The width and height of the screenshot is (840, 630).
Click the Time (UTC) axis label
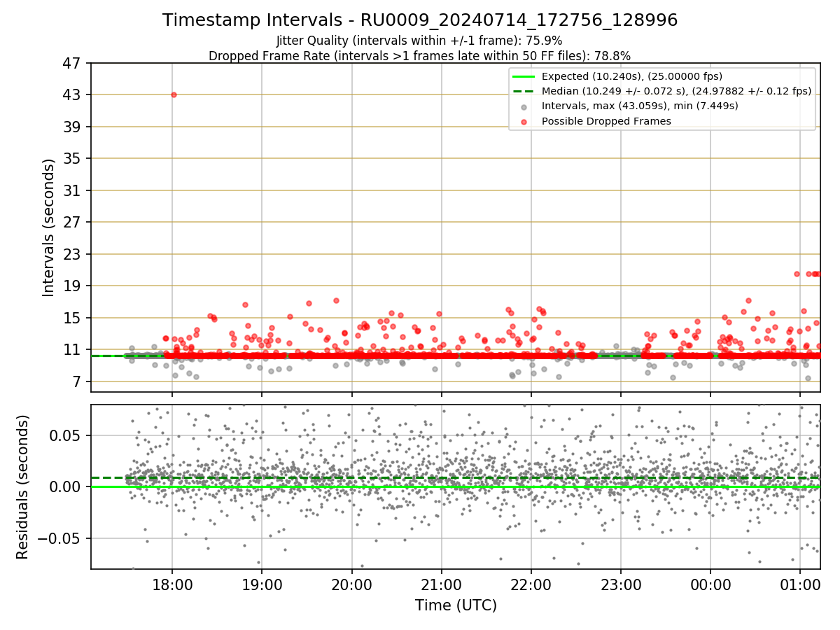pyautogui.click(x=456, y=605)
